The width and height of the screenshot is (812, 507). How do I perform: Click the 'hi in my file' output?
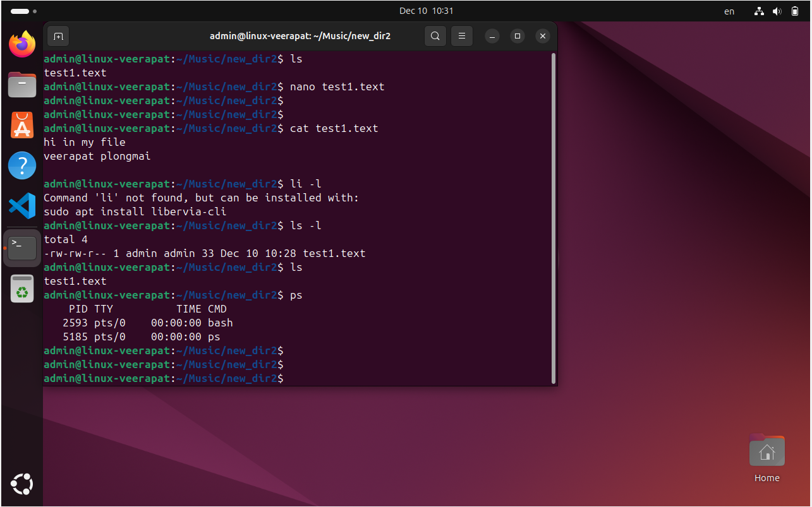click(x=85, y=142)
